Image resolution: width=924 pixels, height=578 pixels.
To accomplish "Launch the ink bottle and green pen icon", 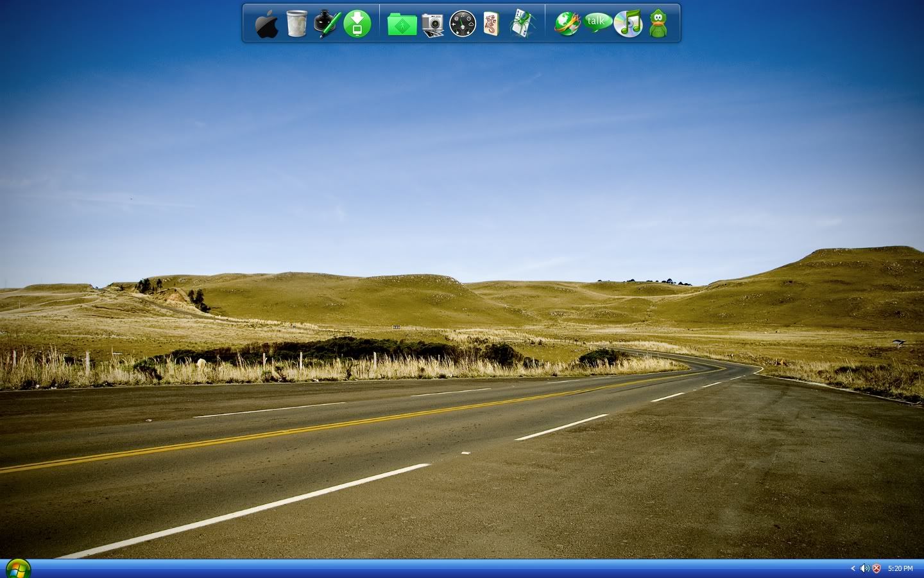I will pos(327,24).
